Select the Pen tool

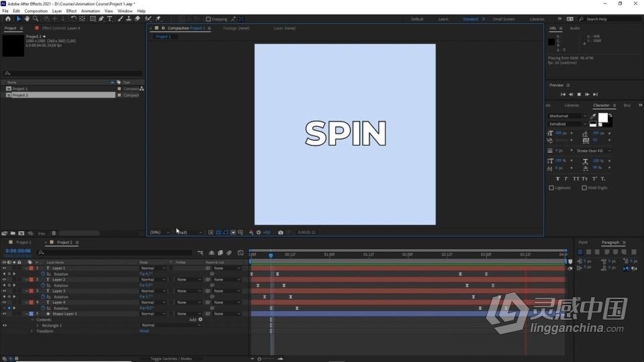pyautogui.click(x=101, y=19)
